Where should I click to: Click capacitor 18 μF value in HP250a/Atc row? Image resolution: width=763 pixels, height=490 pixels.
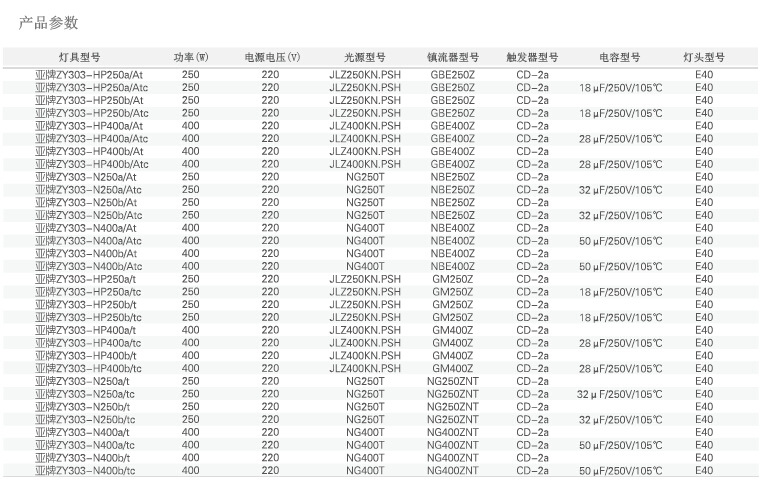pyautogui.click(x=620, y=88)
